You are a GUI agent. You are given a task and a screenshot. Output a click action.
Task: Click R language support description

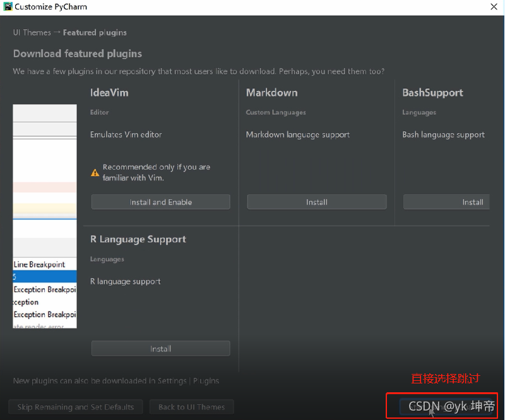pos(125,281)
